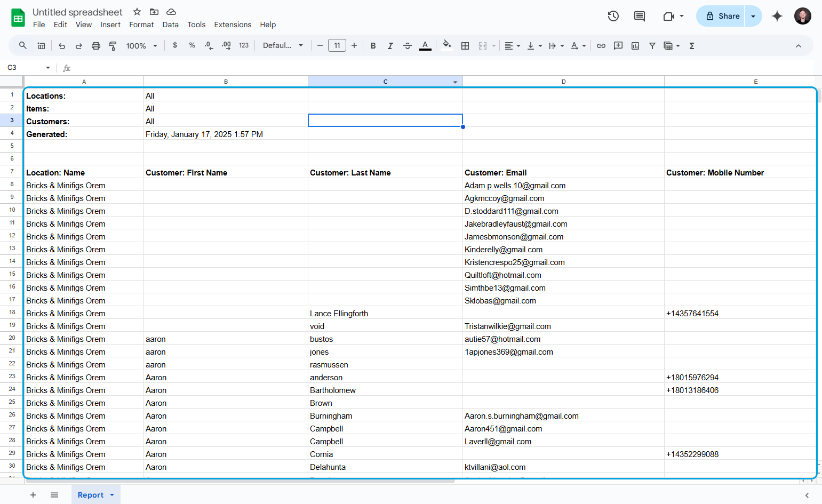Open the Extensions menu
The image size is (822, 504).
233,25
